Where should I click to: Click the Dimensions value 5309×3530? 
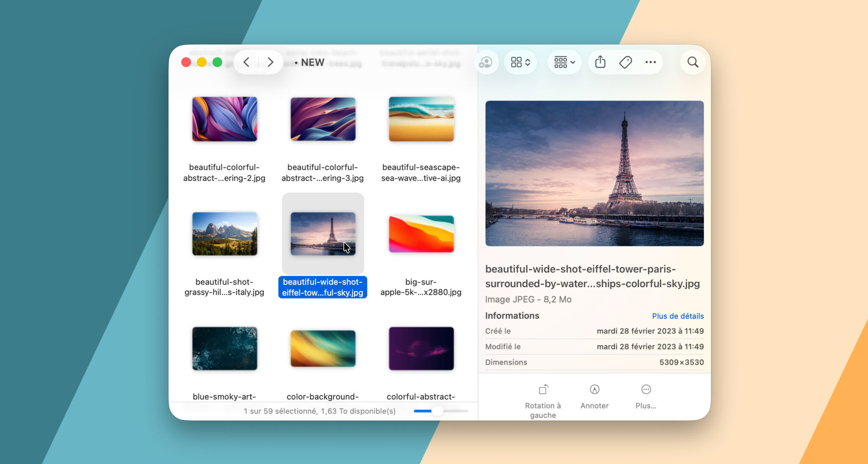pyautogui.click(x=682, y=362)
